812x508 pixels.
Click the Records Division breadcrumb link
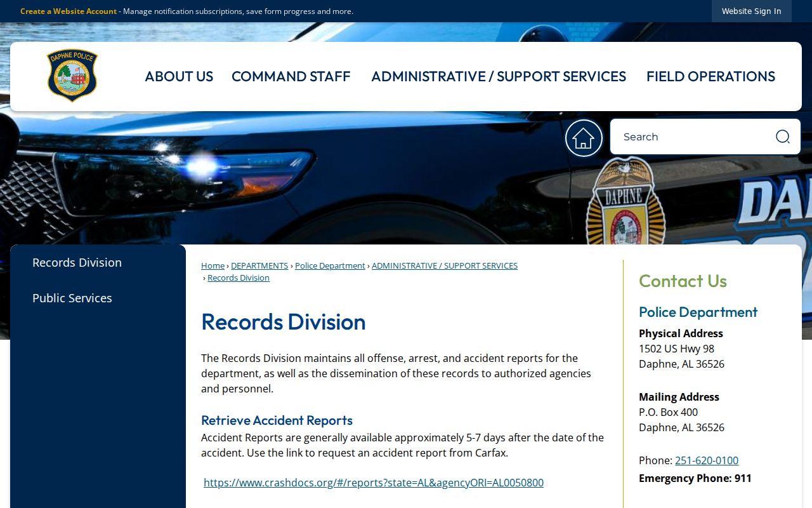click(239, 277)
